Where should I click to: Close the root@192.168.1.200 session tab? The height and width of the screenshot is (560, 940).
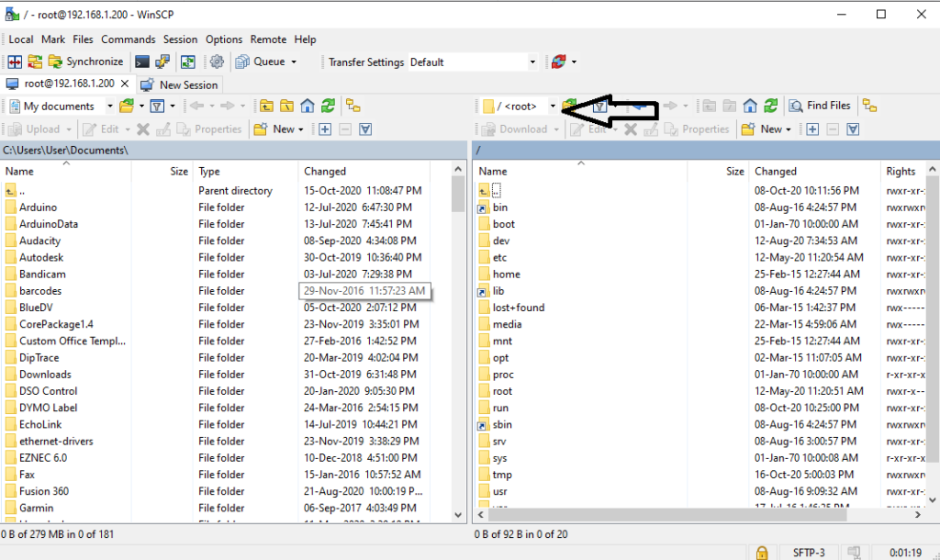[x=125, y=84]
